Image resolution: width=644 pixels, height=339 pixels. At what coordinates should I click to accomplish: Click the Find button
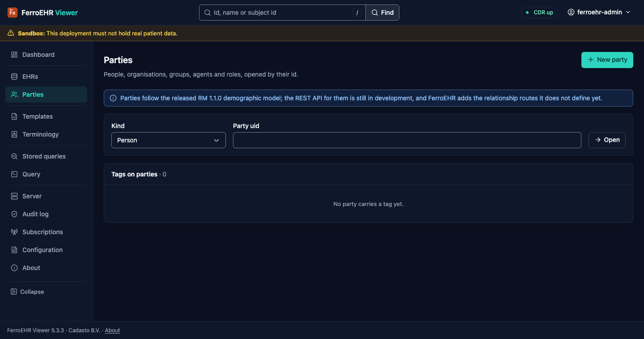coord(382,13)
